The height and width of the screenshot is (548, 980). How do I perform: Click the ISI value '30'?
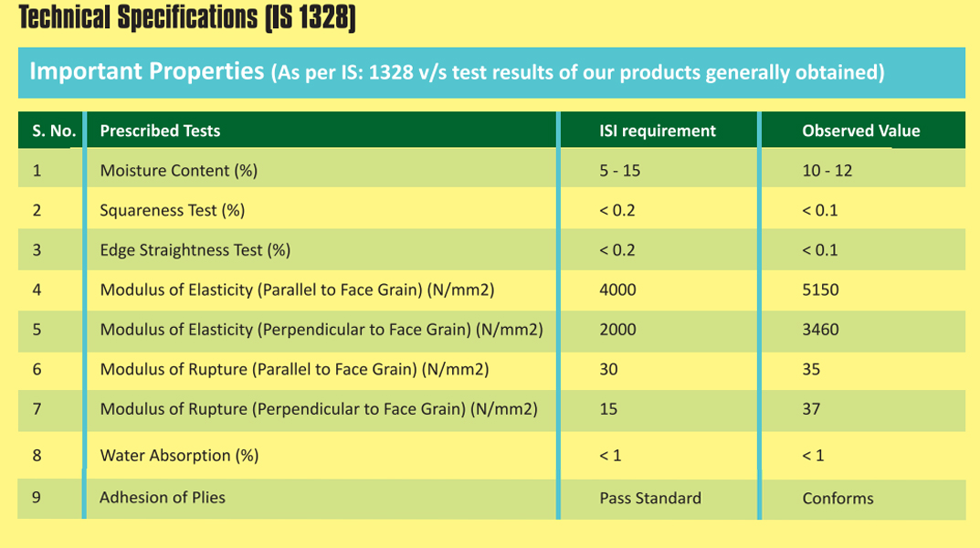pyautogui.click(x=609, y=369)
